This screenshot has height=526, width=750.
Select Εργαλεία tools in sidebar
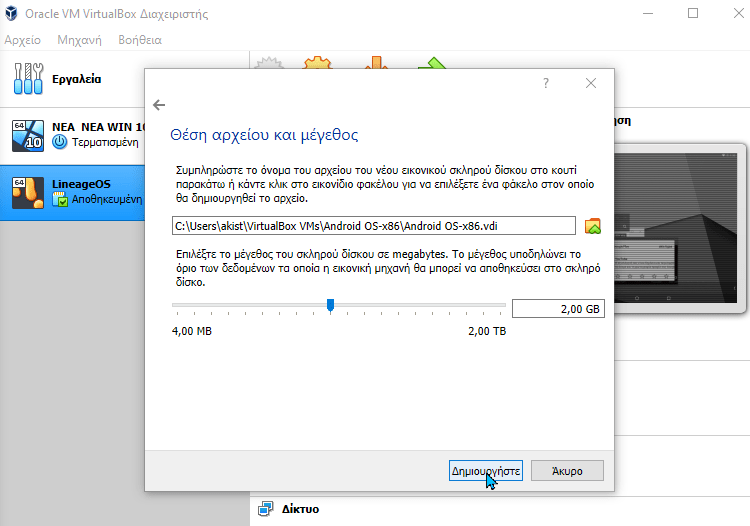73,79
